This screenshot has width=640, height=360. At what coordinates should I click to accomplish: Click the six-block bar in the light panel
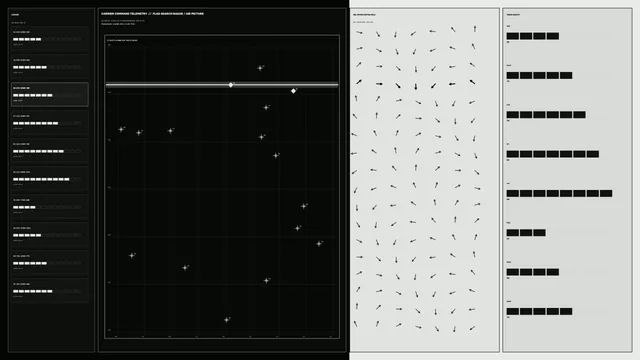tap(546, 115)
